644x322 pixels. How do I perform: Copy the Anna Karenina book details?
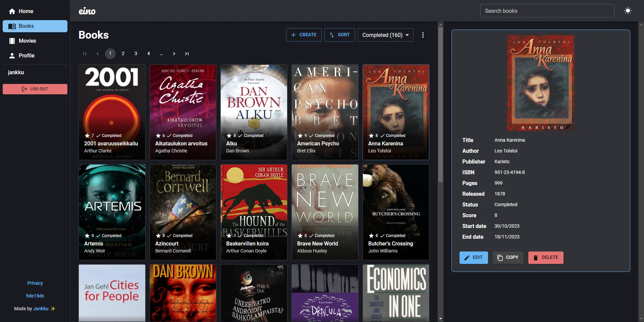click(508, 258)
